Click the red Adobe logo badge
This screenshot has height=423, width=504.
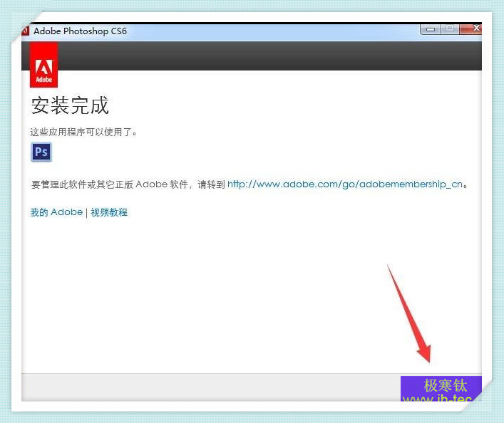[43, 65]
